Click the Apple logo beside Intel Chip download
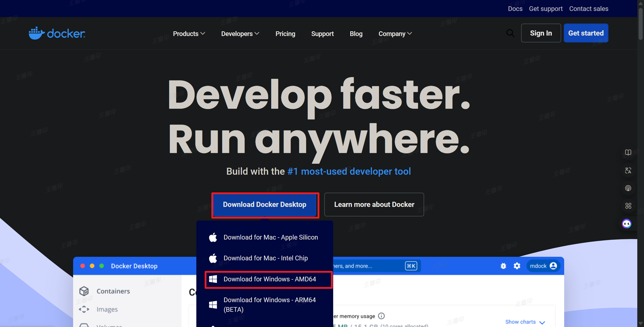The width and height of the screenshot is (644, 327). tap(213, 258)
